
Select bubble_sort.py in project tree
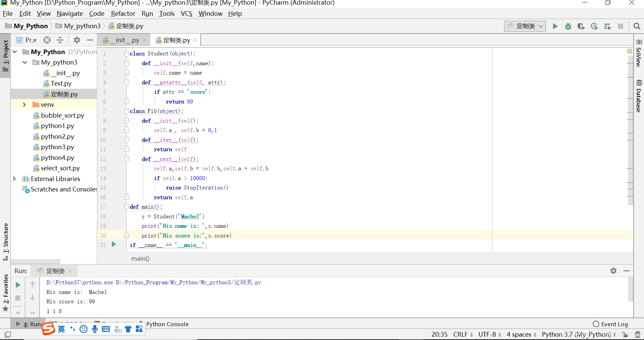[x=59, y=116]
